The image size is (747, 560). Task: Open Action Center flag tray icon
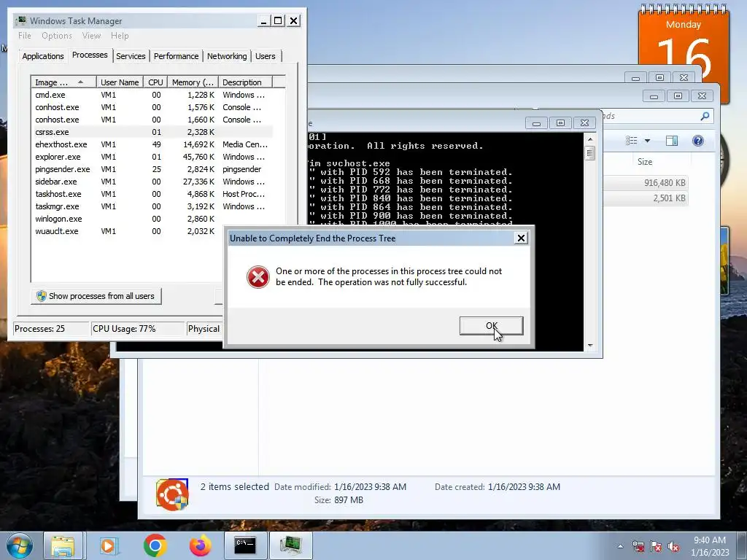656,546
